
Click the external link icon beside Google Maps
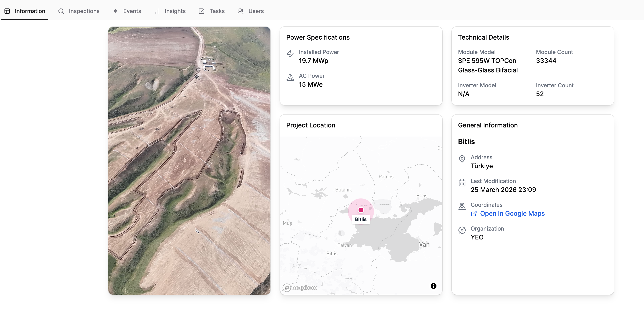click(x=474, y=214)
